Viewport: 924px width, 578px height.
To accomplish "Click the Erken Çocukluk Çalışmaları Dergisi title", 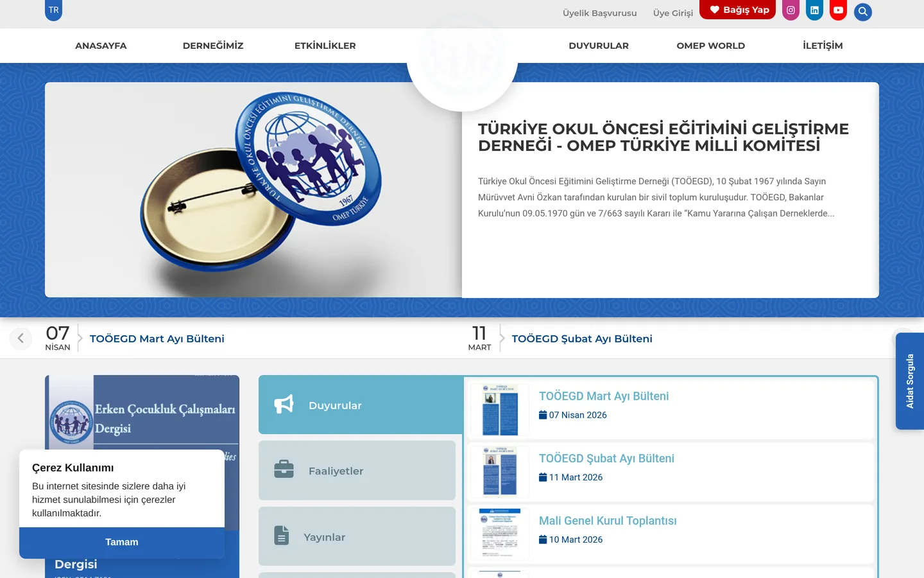I will tap(165, 419).
